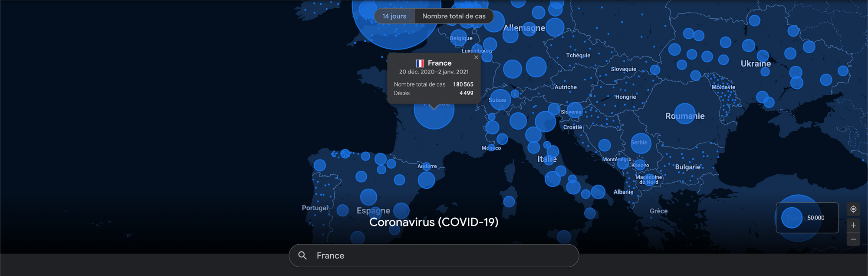
Task: Focus the France search field
Action: [434, 256]
